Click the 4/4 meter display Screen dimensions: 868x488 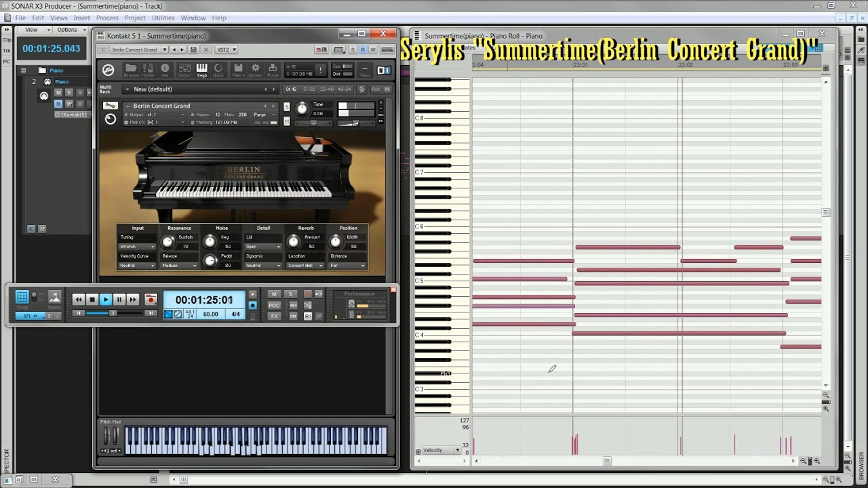235,314
